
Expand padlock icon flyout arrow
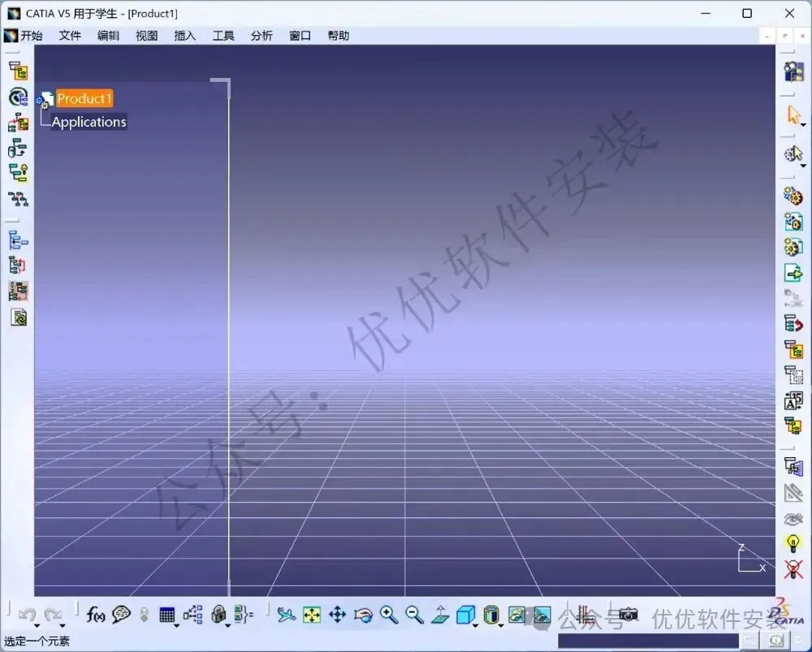pos(228,626)
